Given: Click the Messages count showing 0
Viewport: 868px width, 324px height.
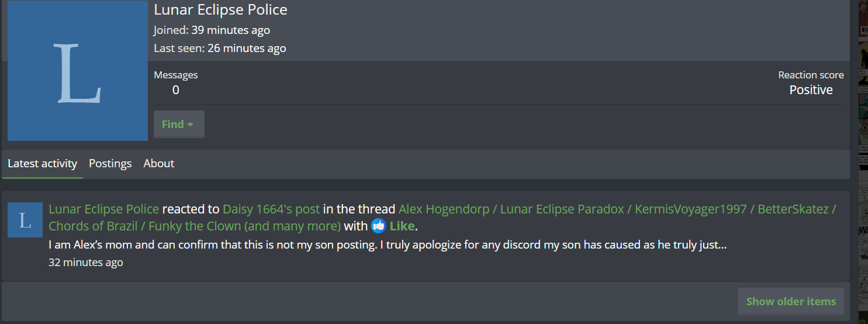Looking at the screenshot, I should (176, 90).
